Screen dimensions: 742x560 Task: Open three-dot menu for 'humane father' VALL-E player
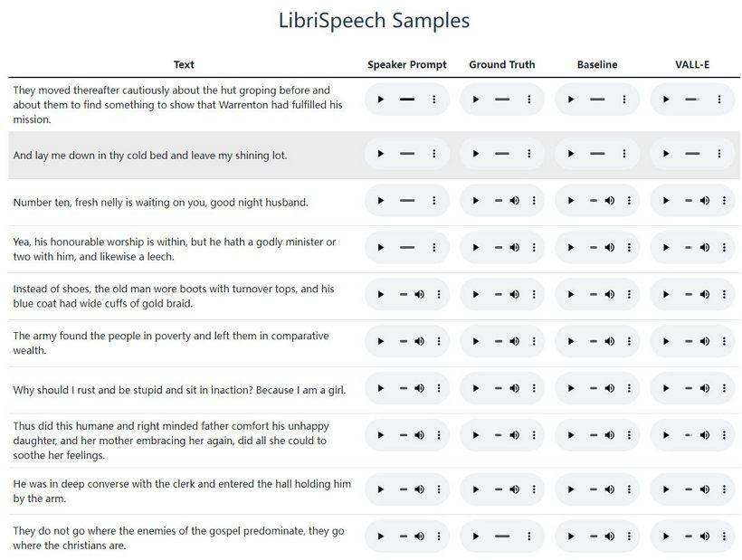(724, 435)
